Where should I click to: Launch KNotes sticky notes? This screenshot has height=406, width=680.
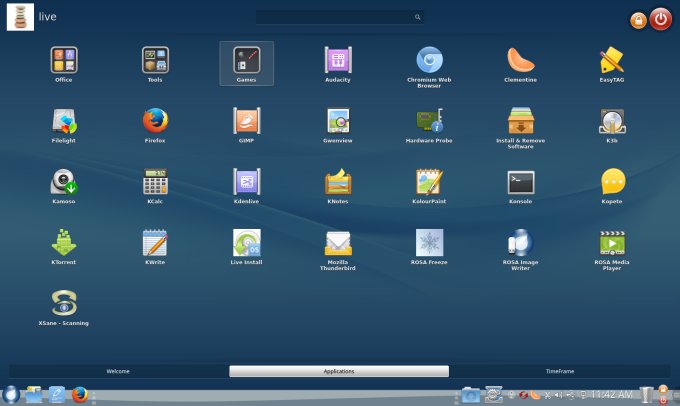click(338, 186)
